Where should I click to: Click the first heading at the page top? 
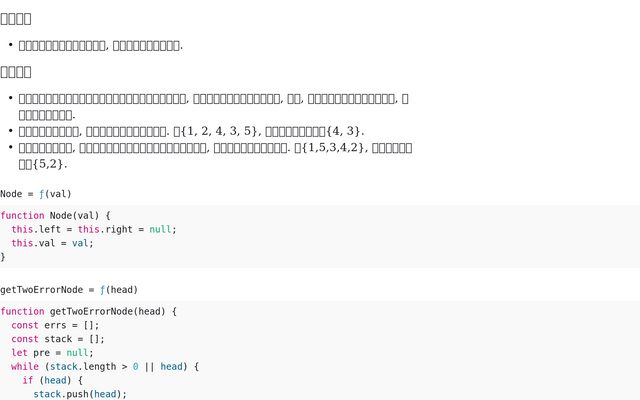pyautogui.click(x=16, y=19)
